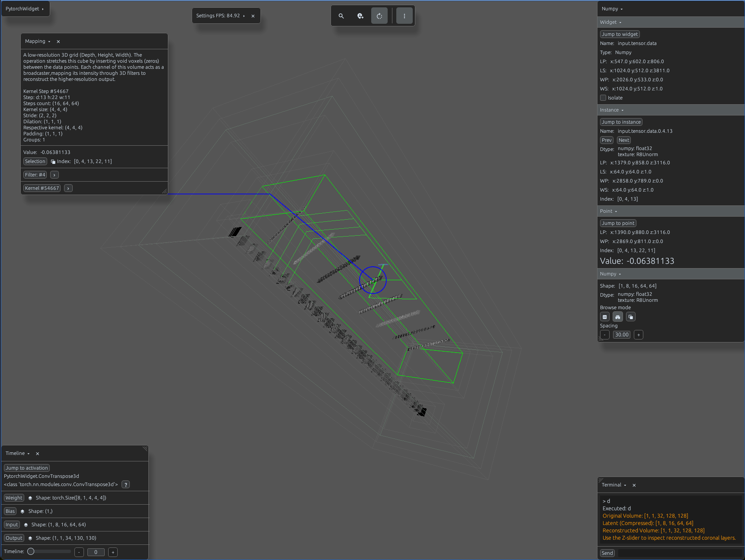745x560 pixels.
Task: Collapse the lower Numpy section header
Action: coord(671,274)
